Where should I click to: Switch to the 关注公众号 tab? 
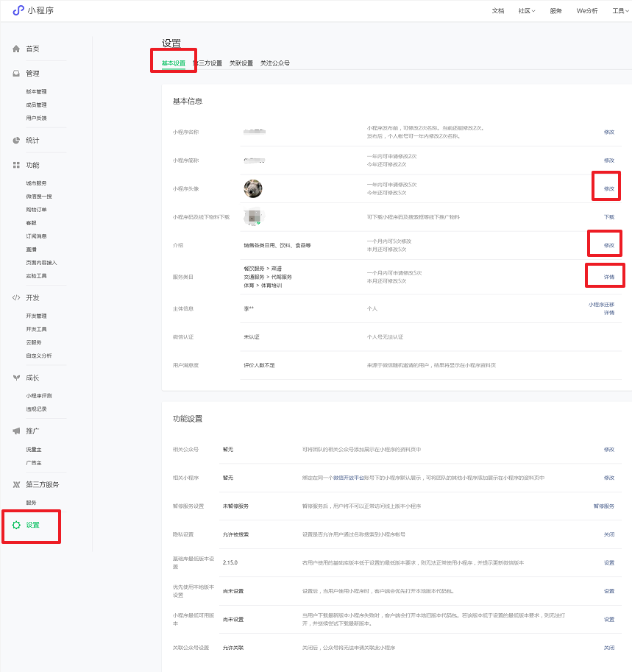[275, 63]
